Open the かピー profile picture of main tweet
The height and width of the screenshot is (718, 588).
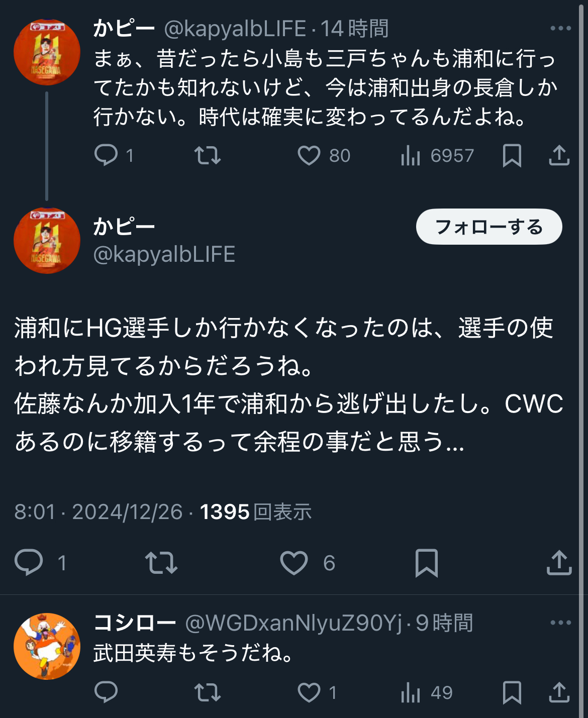tap(47, 240)
